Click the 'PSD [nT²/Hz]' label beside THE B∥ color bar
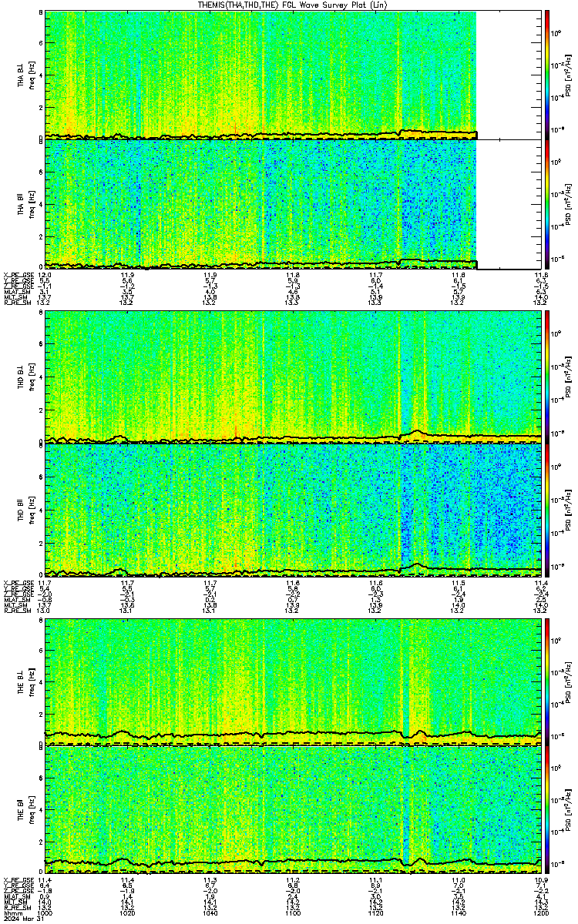This screenshot has height=924, width=578. coord(570,808)
